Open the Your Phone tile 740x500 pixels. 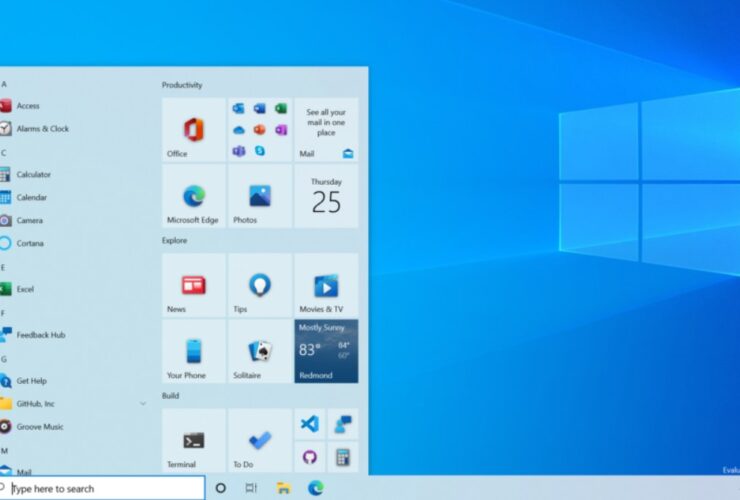pos(193,351)
